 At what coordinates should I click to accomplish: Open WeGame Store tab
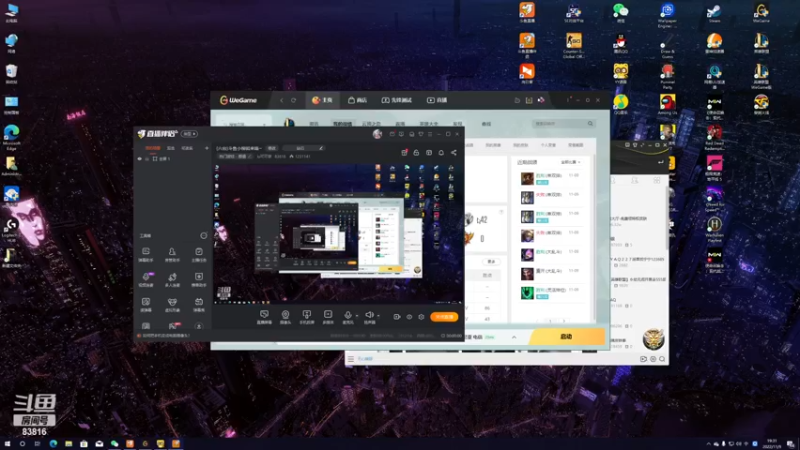tap(357, 100)
